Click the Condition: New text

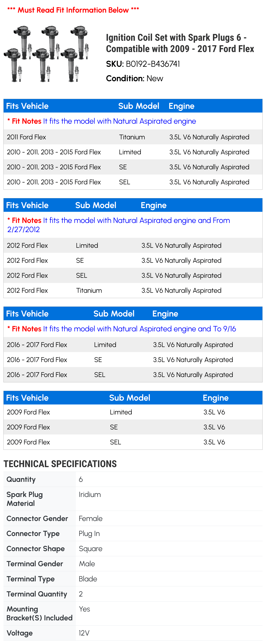coord(134,79)
